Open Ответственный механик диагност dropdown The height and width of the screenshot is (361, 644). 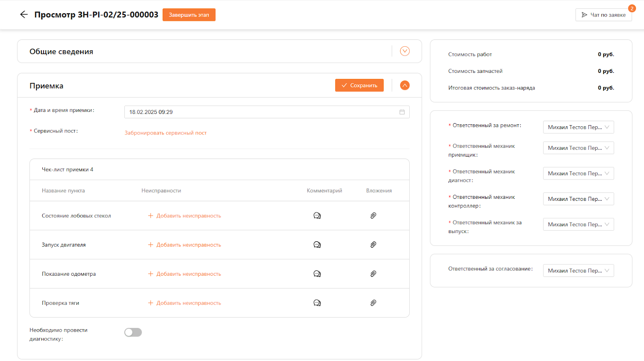pyautogui.click(x=578, y=173)
